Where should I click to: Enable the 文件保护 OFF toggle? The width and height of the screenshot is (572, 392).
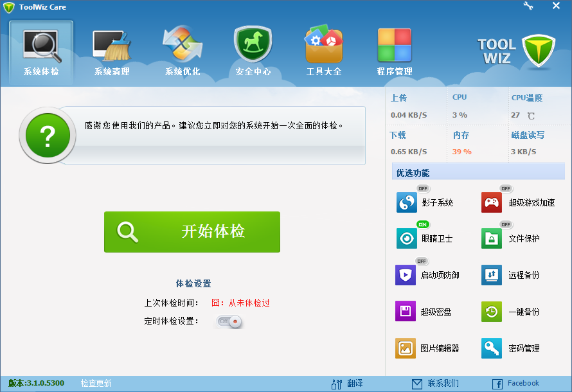tap(506, 224)
